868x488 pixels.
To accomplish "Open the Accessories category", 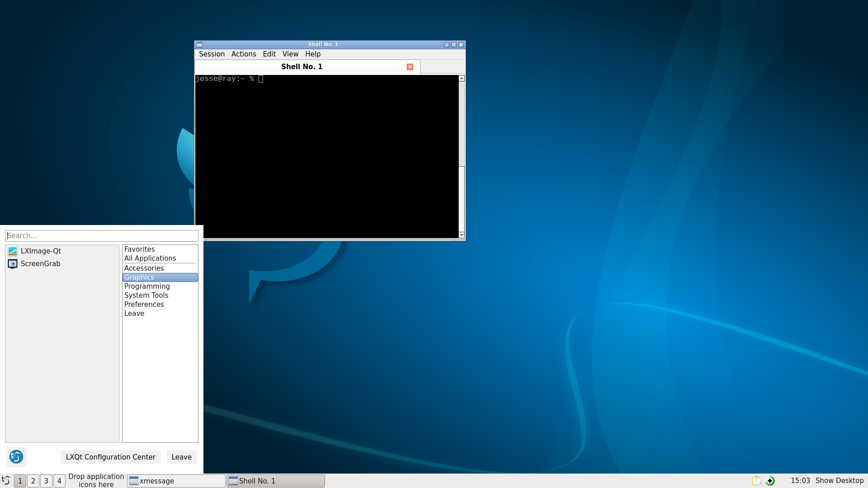I will pyautogui.click(x=160, y=268).
